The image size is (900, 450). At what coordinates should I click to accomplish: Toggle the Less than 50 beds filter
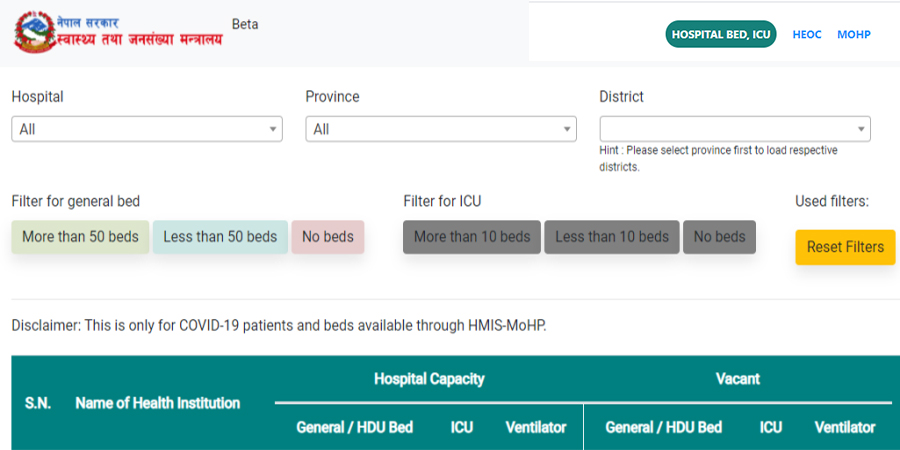(x=220, y=237)
